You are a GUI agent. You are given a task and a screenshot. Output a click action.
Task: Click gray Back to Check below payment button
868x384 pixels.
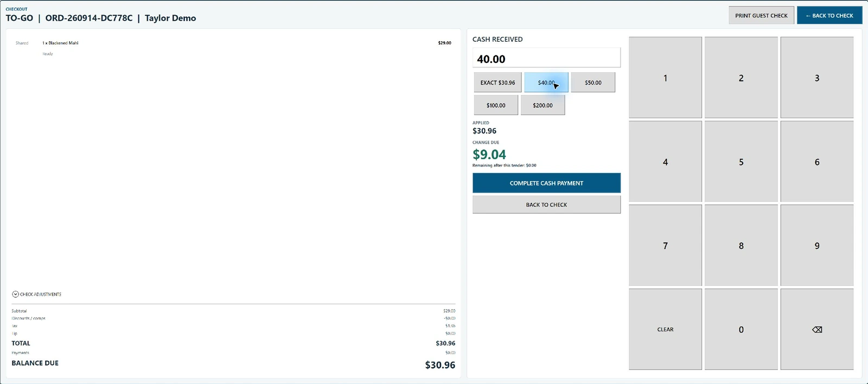[x=546, y=204]
